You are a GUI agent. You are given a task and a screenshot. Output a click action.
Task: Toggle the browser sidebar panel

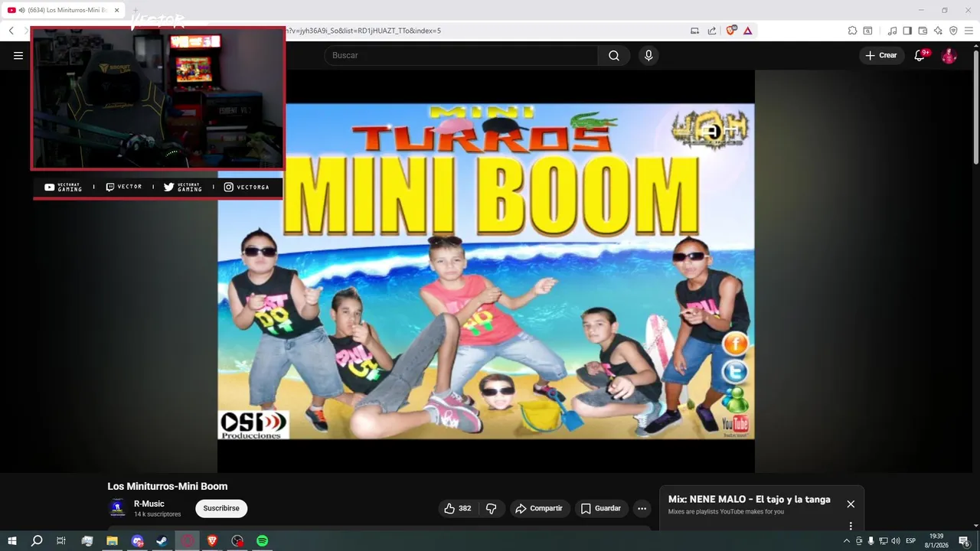907,31
